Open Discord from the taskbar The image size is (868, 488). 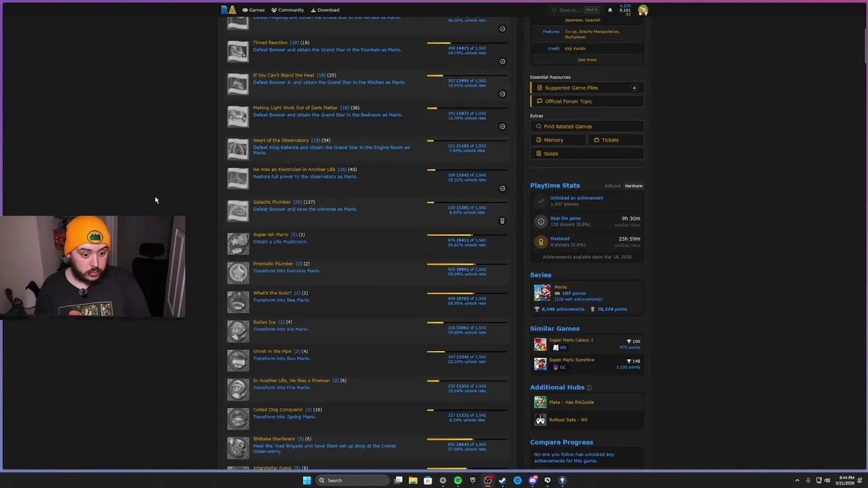tap(532, 481)
